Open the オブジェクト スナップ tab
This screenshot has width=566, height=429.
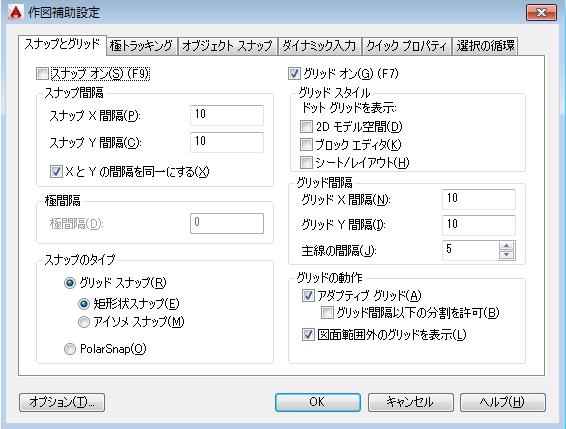click(x=227, y=46)
